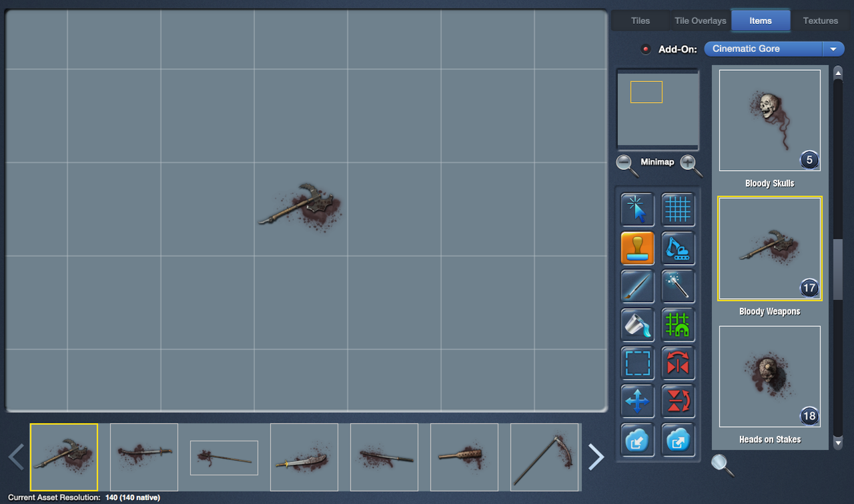Toggle the red Add-On indicator light

[x=645, y=49]
